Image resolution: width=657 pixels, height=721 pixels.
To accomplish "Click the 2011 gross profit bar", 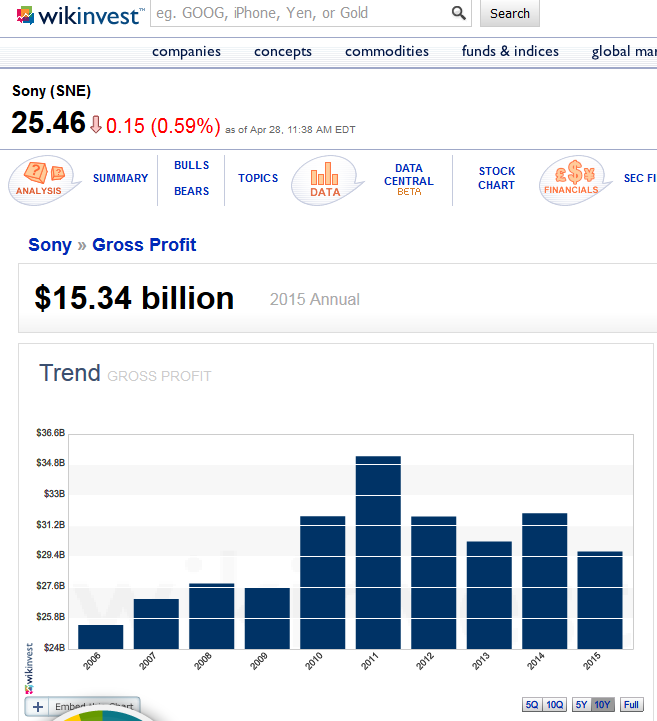I will 378,552.
